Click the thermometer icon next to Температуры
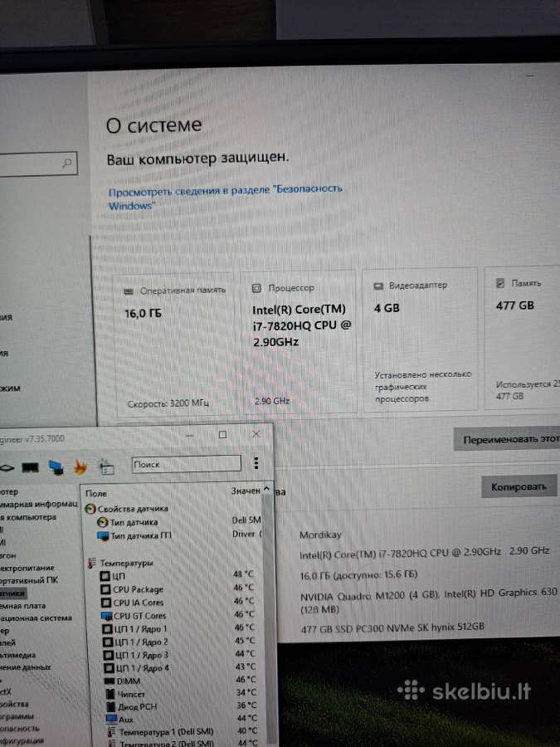 coord(92,563)
